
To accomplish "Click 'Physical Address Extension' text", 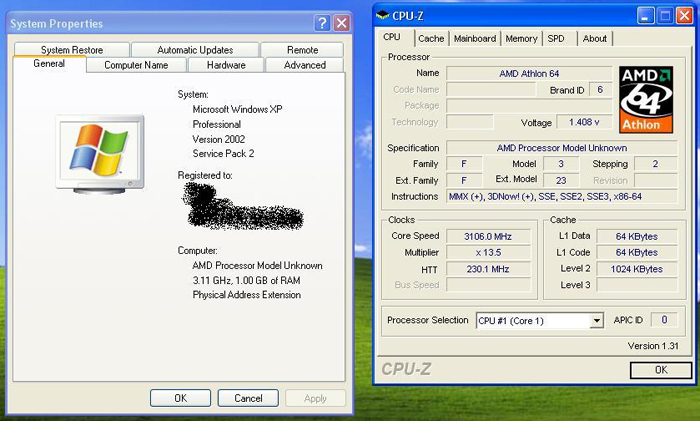I will coord(246,295).
